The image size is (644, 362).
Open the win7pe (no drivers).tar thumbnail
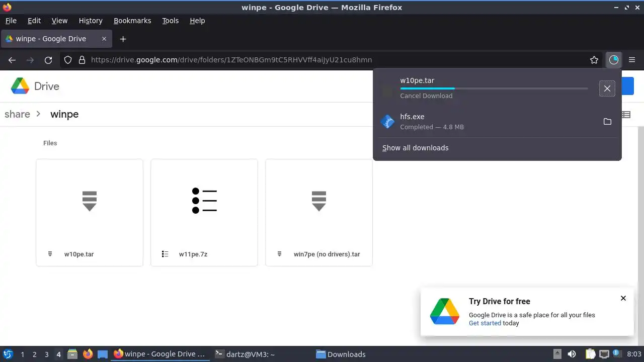coord(319,201)
